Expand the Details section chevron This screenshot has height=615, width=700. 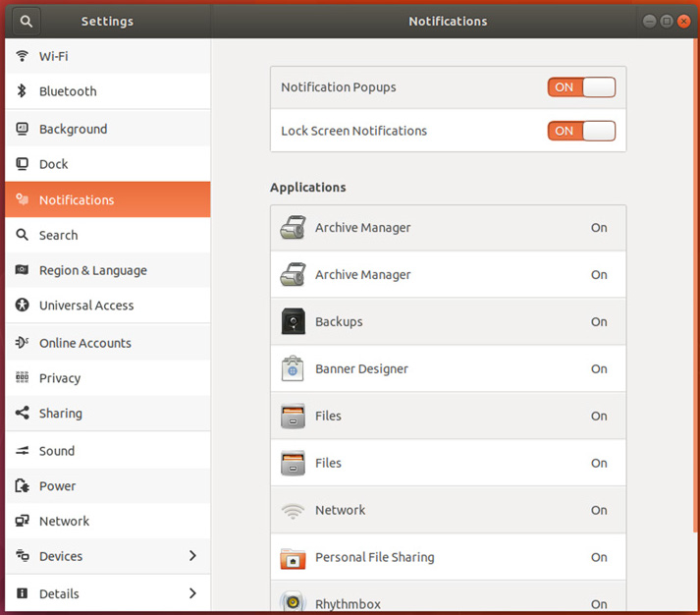tap(192, 593)
